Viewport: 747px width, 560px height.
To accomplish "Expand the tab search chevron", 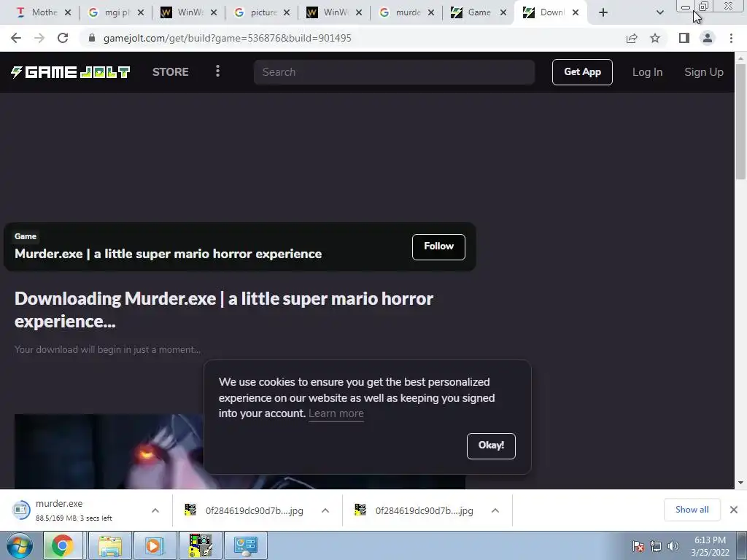I will pyautogui.click(x=659, y=12).
